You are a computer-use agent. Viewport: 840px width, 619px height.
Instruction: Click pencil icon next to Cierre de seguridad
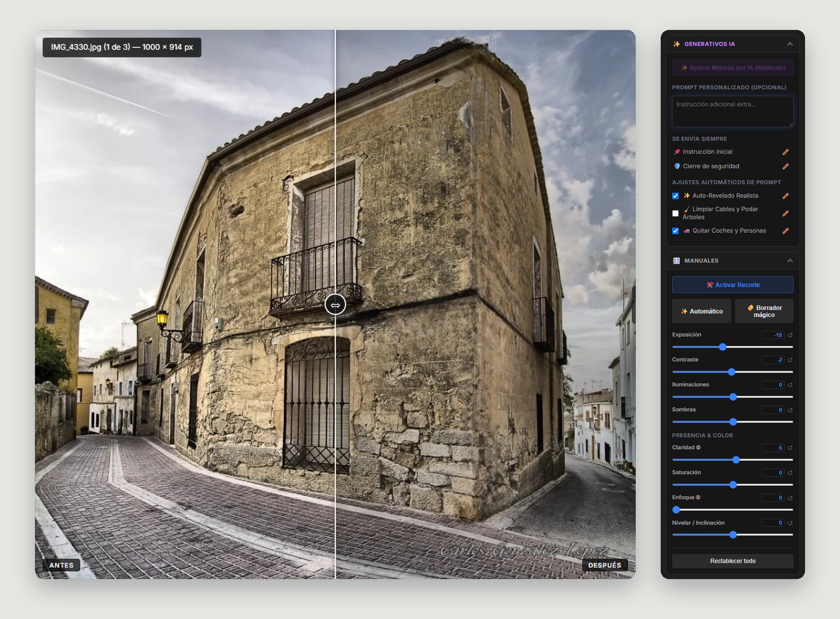(x=786, y=166)
